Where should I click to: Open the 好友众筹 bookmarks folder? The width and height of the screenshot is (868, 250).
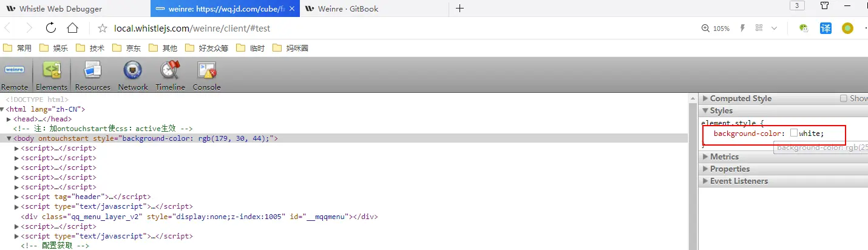[x=207, y=48]
